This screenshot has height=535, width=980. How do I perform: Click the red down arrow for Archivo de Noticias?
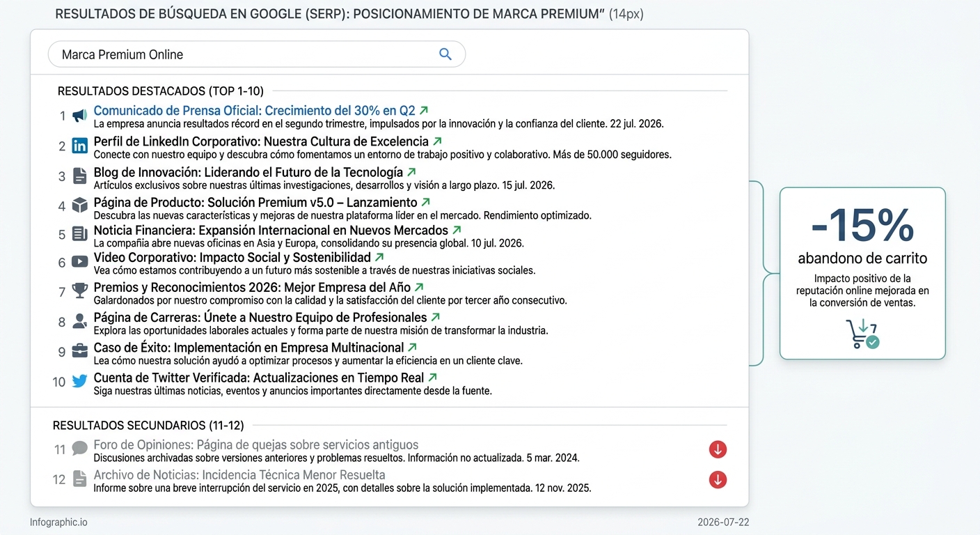pos(718,479)
